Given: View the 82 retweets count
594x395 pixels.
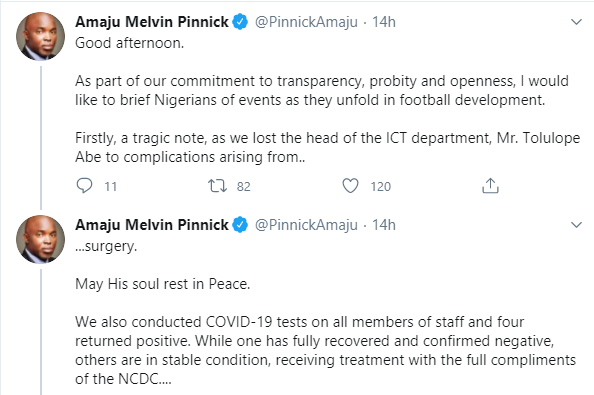Looking at the screenshot, I should [244, 186].
